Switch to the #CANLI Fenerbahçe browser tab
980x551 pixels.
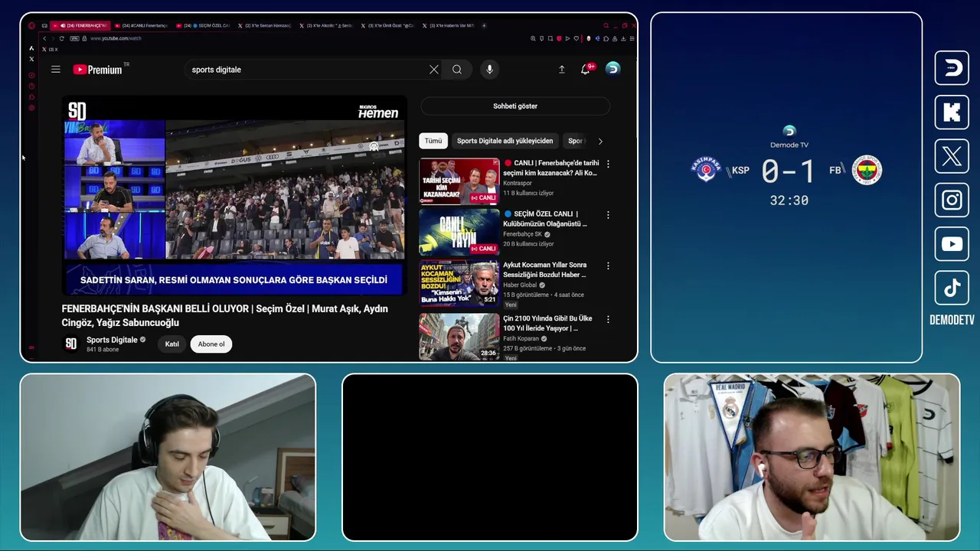pos(143,25)
